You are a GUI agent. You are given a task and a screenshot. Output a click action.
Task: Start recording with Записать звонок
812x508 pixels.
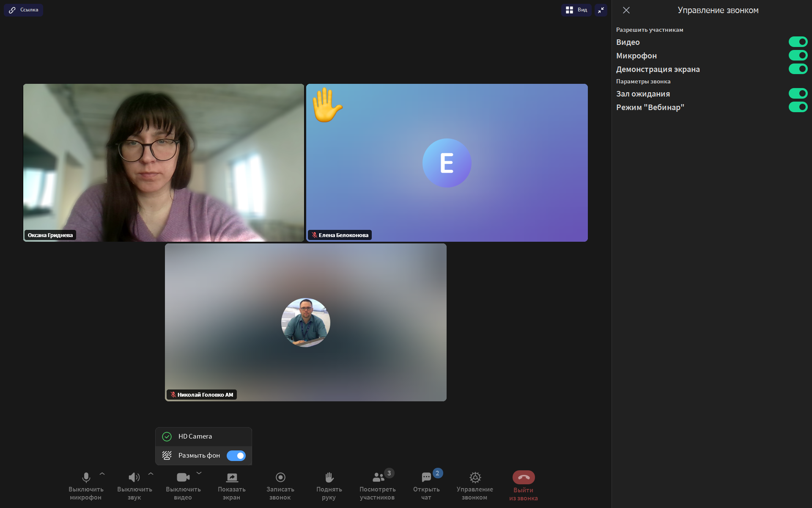tap(280, 478)
